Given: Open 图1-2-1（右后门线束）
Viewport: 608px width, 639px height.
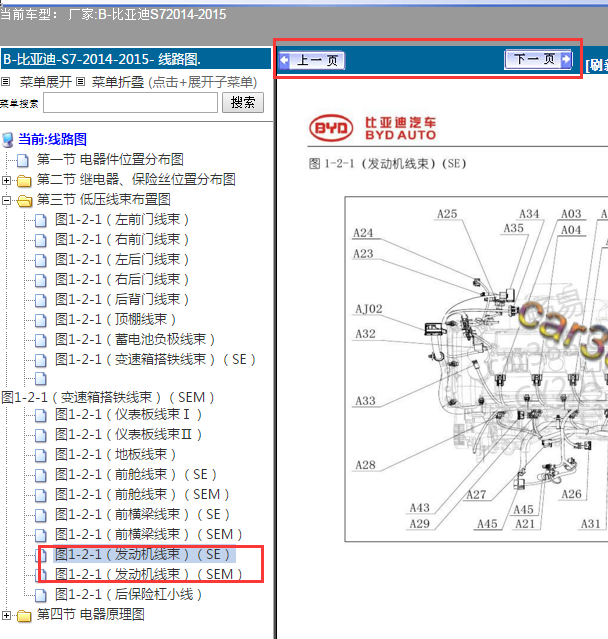Looking at the screenshot, I should [122, 280].
